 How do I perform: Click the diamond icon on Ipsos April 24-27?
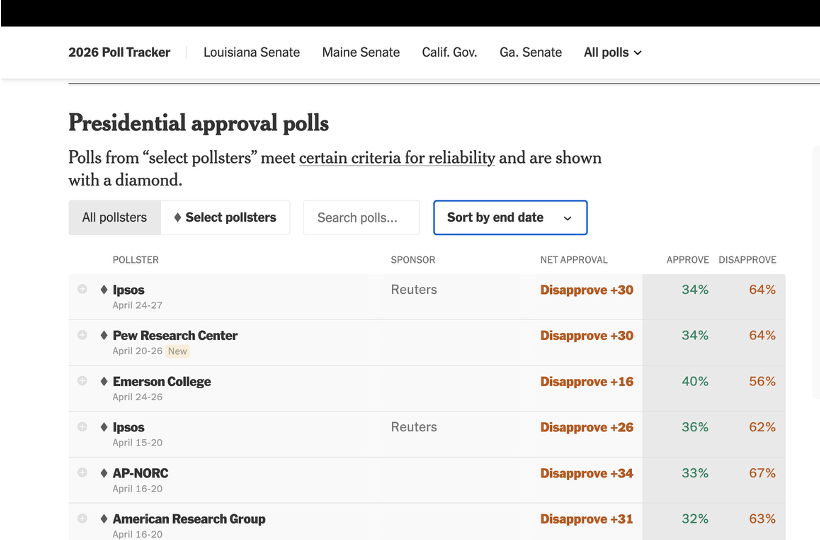104,290
